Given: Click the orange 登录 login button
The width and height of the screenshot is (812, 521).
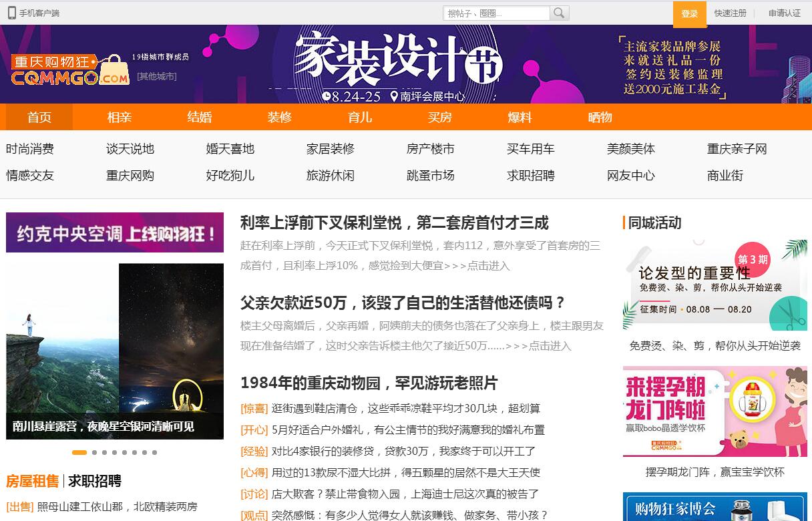Looking at the screenshot, I should [x=690, y=13].
